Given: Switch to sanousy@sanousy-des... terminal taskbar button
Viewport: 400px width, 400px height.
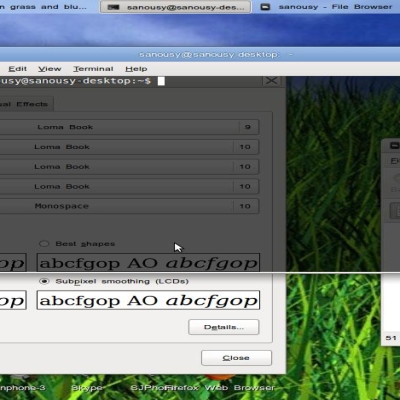Looking at the screenshot, I should [175, 7].
